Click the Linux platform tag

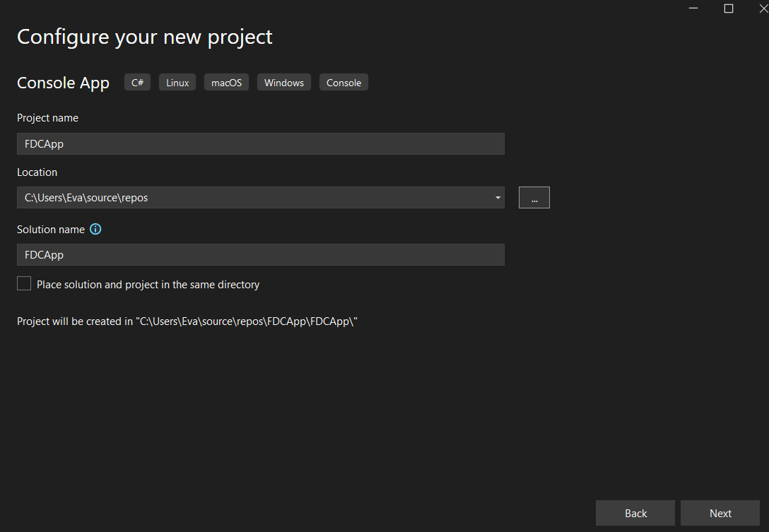(x=177, y=83)
